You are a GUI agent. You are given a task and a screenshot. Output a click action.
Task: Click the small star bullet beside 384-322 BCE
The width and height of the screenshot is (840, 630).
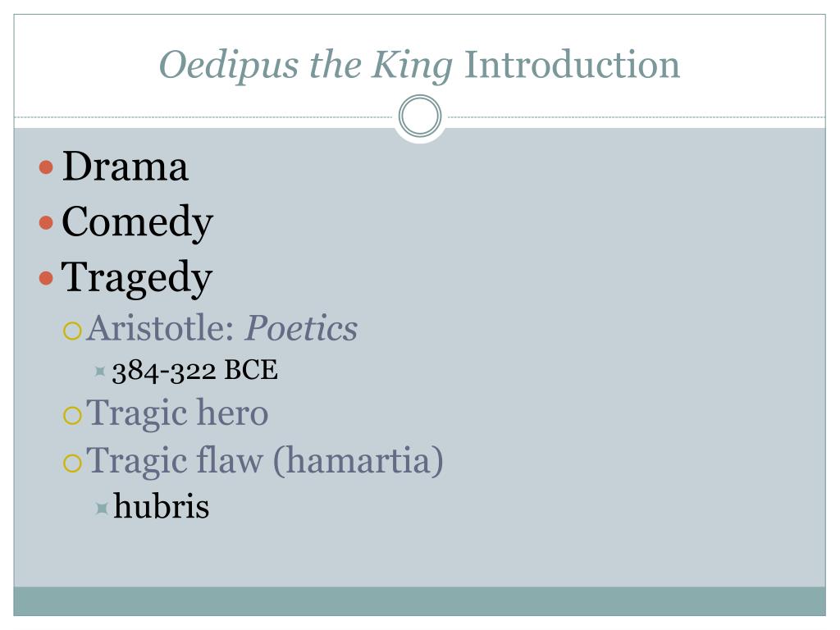[x=99, y=371]
